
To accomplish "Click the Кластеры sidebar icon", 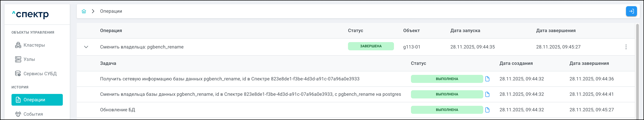I will [18, 45].
